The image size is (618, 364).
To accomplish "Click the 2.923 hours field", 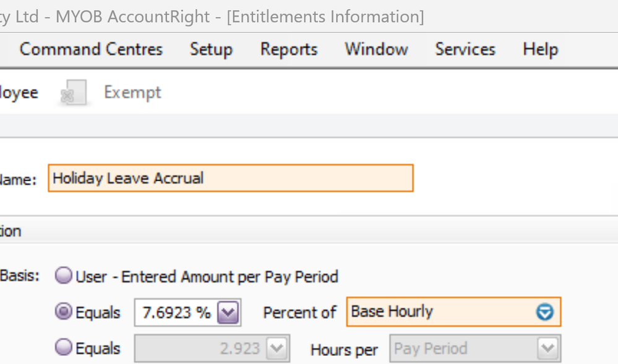I will [200, 349].
